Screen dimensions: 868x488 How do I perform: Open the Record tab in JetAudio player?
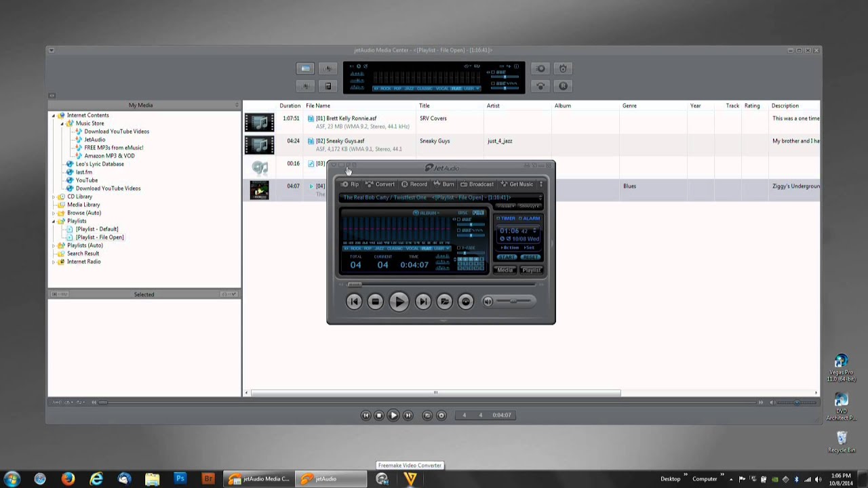[x=414, y=184]
